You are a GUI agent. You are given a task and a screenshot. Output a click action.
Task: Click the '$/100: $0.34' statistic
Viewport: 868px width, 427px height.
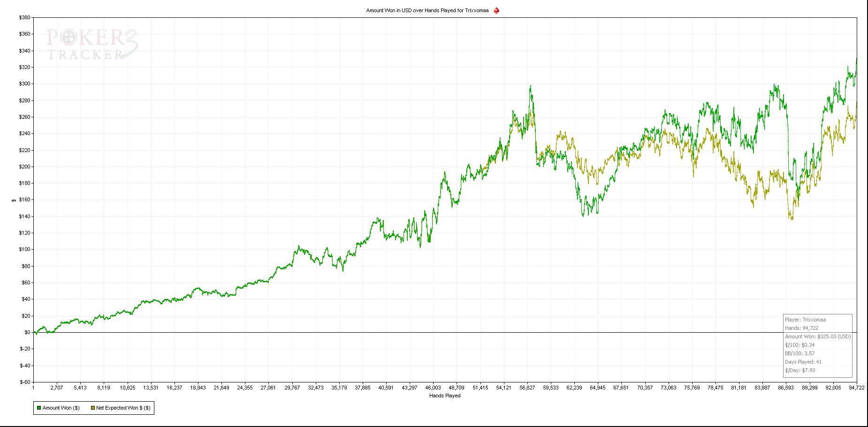pyautogui.click(x=800, y=345)
